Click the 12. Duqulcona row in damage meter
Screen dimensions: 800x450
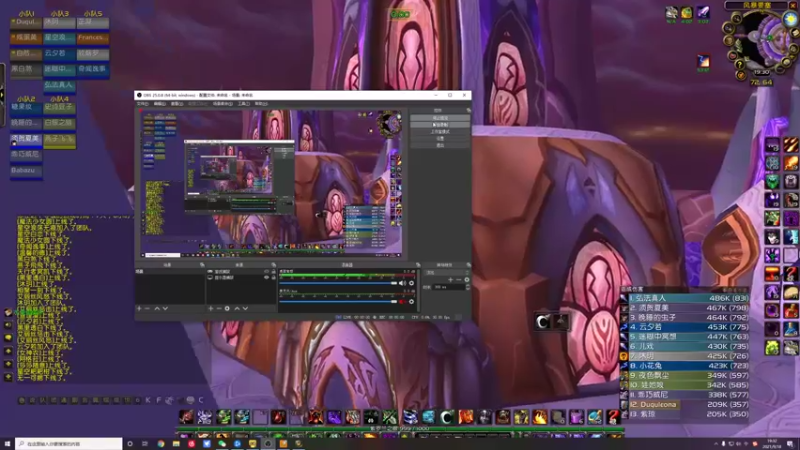(x=685, y=405)
